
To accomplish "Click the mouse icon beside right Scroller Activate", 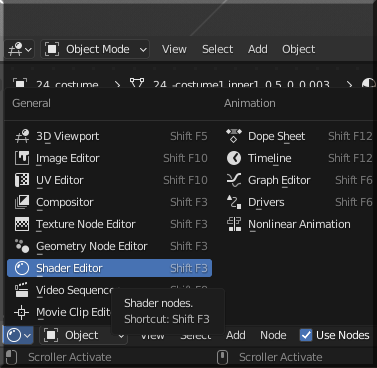I will (x=222, y=357).
